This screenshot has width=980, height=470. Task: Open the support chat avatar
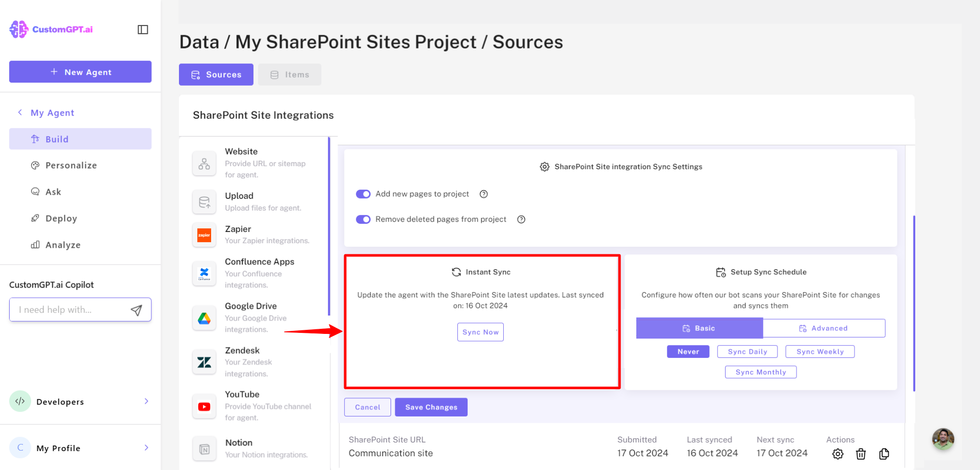point(943,439)
